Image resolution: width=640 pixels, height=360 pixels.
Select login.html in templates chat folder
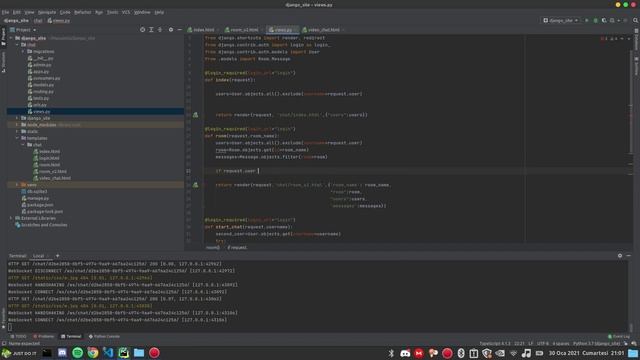pyautogui.click(x=47, y=158)
